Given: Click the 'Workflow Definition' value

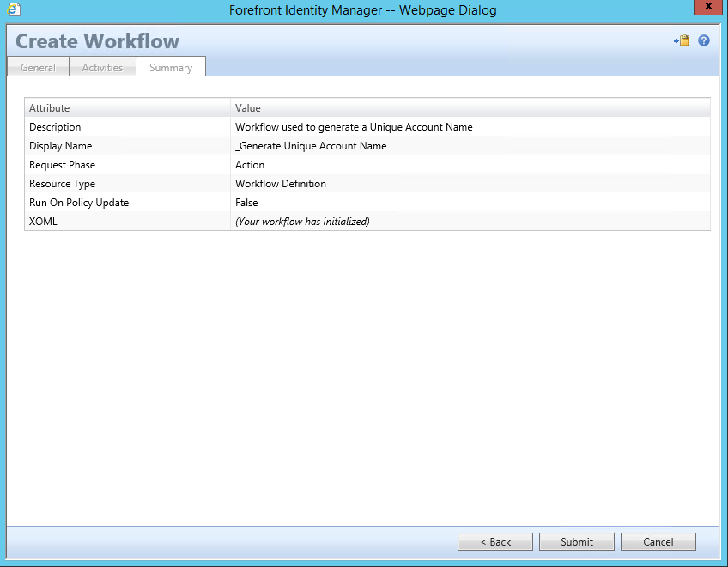Looking at the screenshot, I should point(281,184).
